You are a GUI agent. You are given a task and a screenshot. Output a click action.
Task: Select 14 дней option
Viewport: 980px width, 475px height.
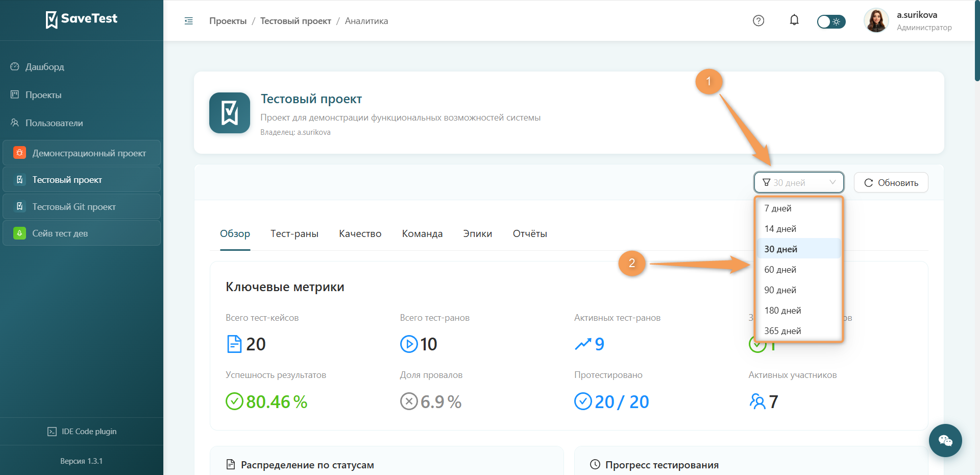[799, 229]
